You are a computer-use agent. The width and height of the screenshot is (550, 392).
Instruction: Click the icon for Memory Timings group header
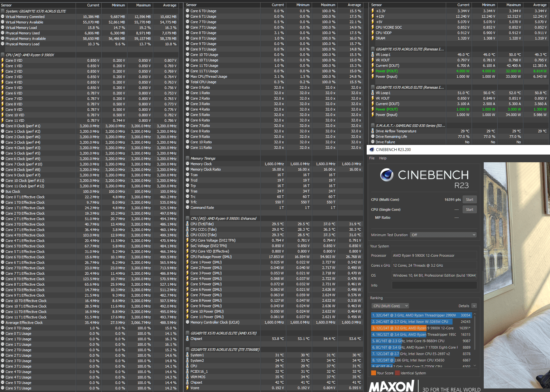coord(188,158)
